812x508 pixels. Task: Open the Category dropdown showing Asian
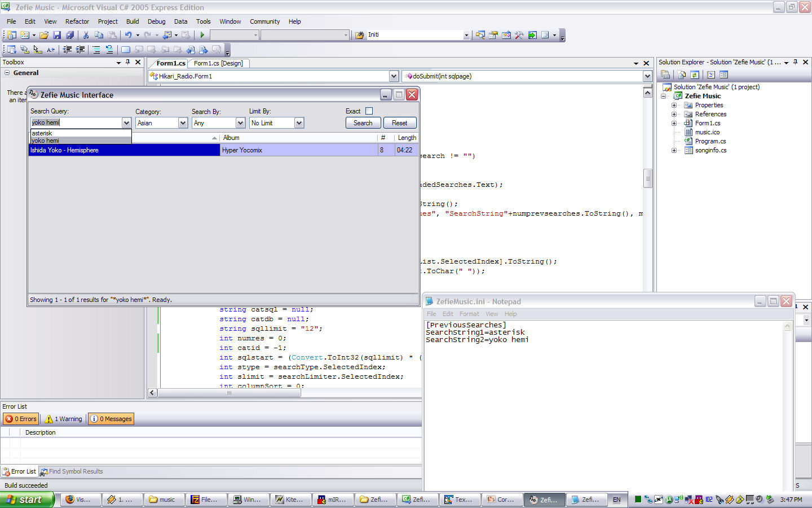coord(183,123)
